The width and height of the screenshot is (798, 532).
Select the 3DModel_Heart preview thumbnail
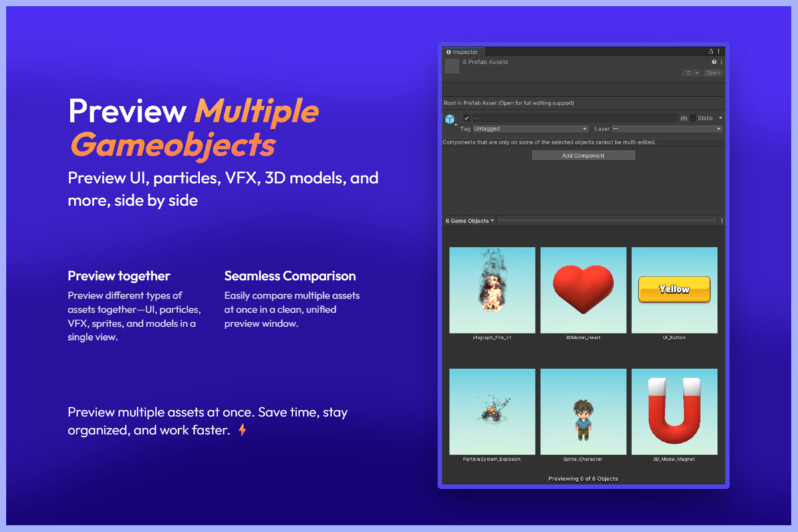point(583,289)
